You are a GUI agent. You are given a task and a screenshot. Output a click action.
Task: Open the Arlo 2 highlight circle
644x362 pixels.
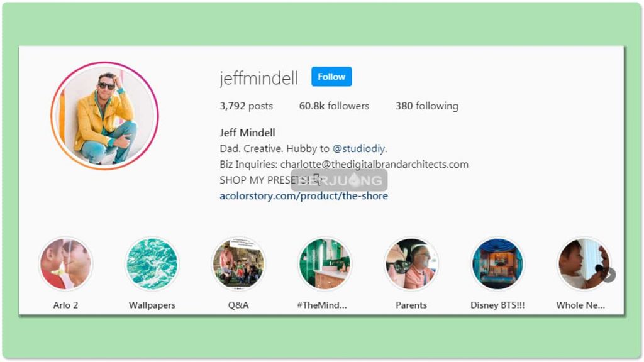[x=65, y=264]
